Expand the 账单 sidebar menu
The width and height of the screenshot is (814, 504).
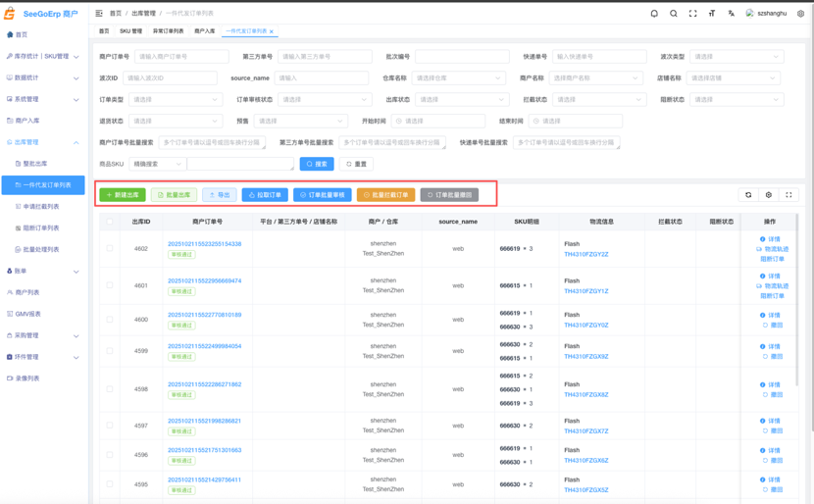[42, 271]
